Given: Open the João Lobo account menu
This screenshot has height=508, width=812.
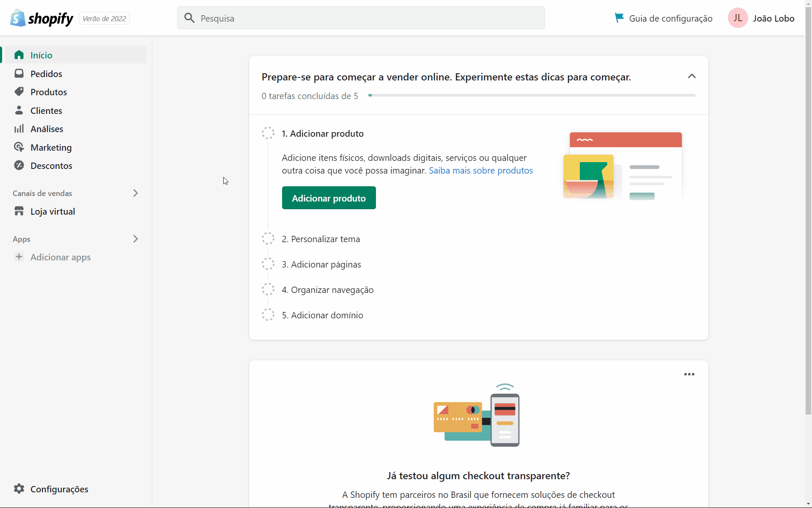Looking at the screenshot, I should point(761,18).
